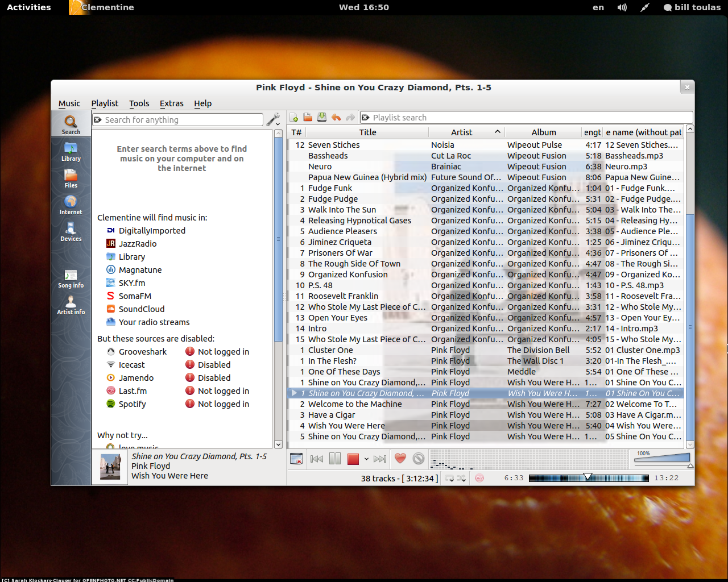The width and height of the screenshot is (728, 582).
Task: Click the clear playlist icon
Action: click(x=296, y=459)
